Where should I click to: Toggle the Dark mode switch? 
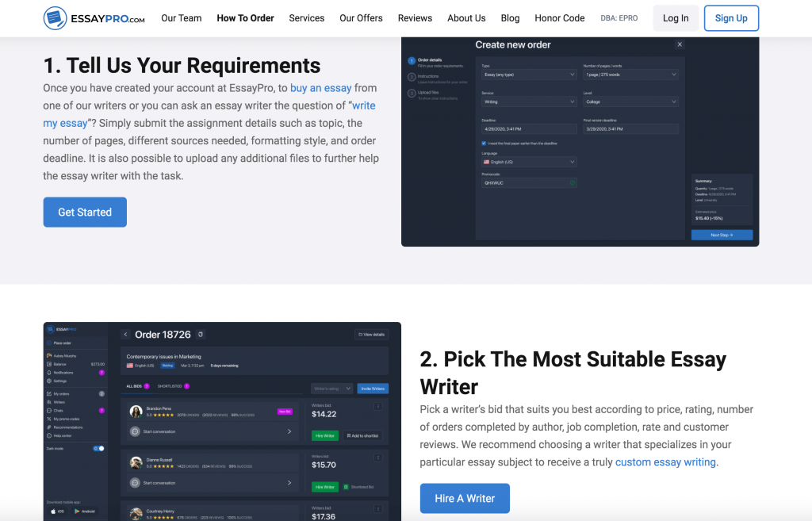point(98,448)
